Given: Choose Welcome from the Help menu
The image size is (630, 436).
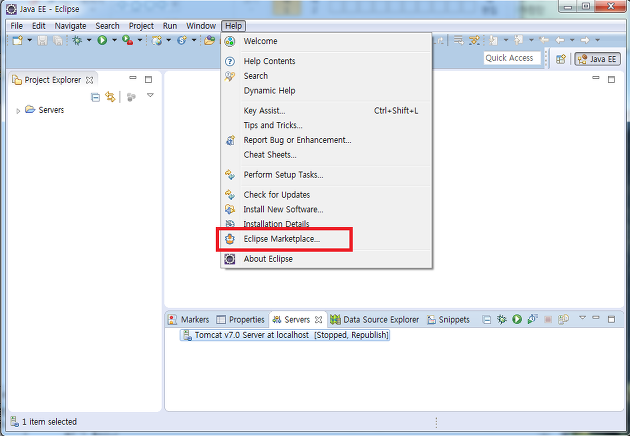Looking at the screenshot, I should pyautogui.click(x=326, y=41).
